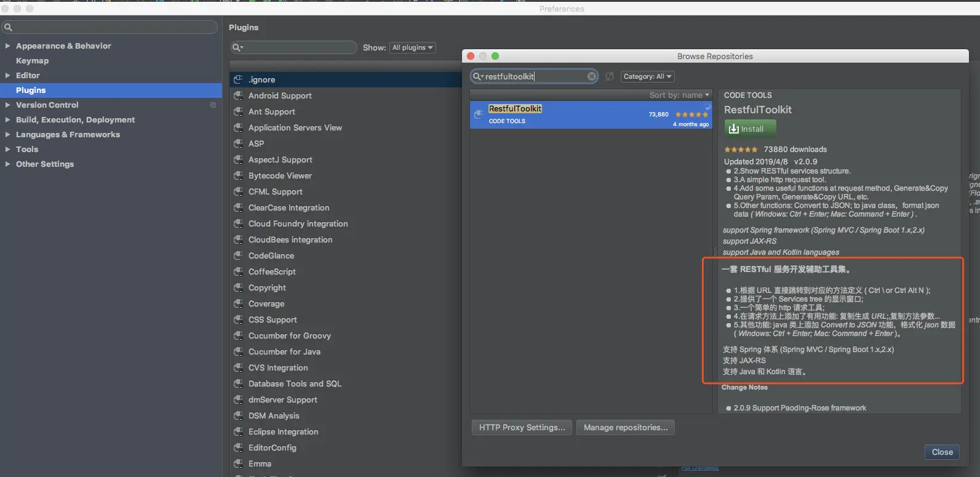The width and height of the screenshot is (980, 477).
Task: Click the Ant Support plugin icon
Action: click(x=238, y=111)
